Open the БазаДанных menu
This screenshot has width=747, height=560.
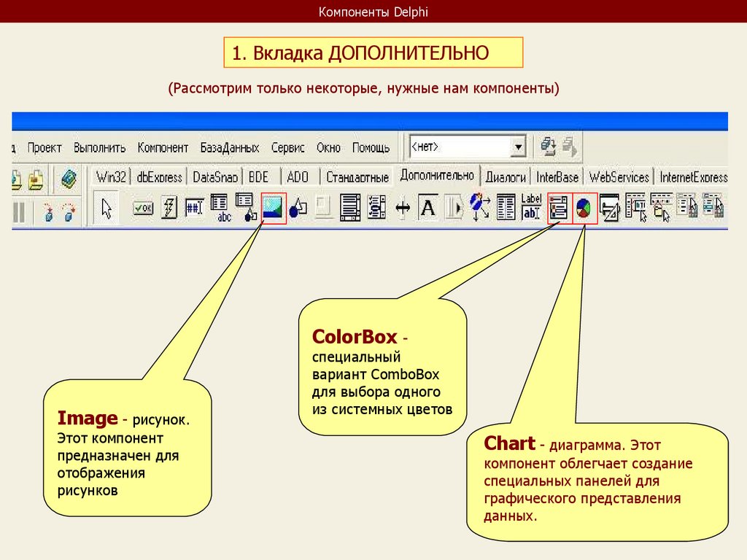point(230,147)
